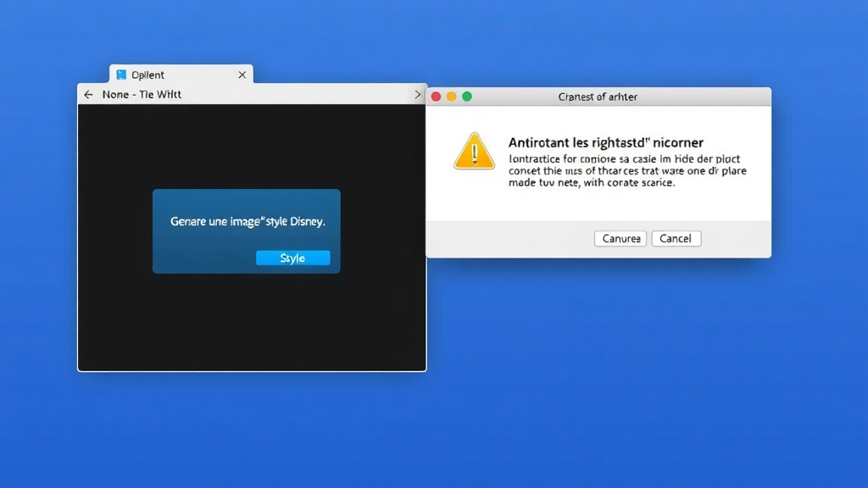
Task: Click the "Genare une image" prompt text
Action: [x=248, y=221]
